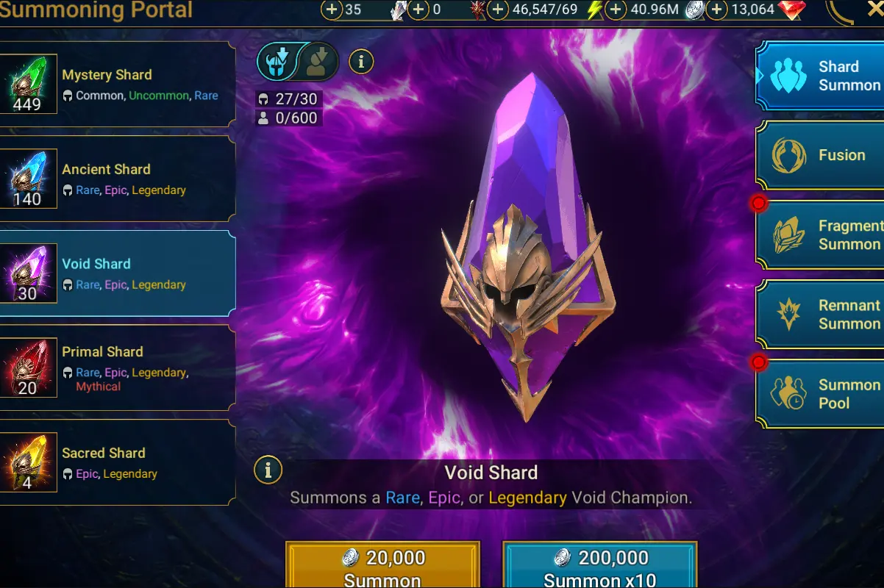
Task: Add gems with the plus beside 13,064
Action: pyautogui.click(x=716, y=10)
